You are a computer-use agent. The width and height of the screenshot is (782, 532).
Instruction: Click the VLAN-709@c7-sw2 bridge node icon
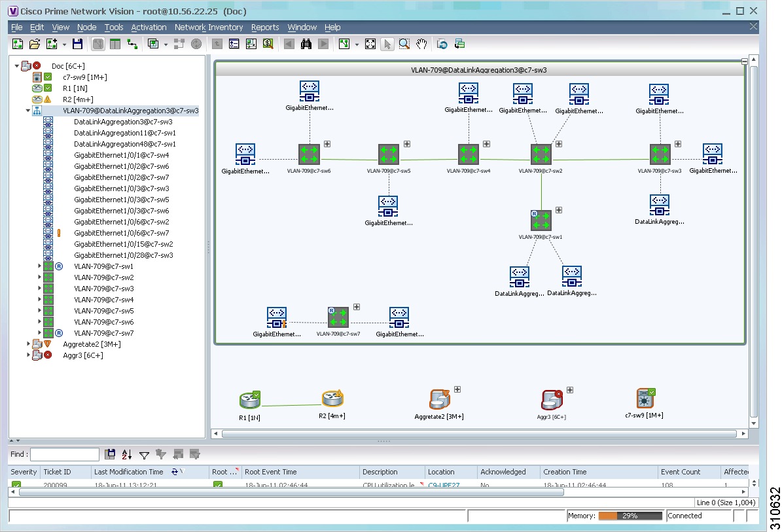tap(541, 154)
